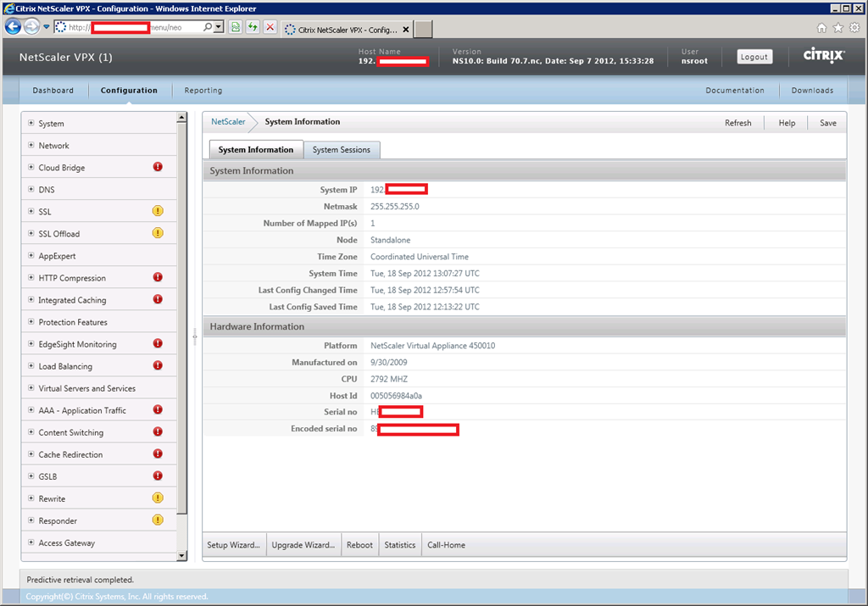Expand the Access Gateway node
868x606 pixels.
coord(31,542)
